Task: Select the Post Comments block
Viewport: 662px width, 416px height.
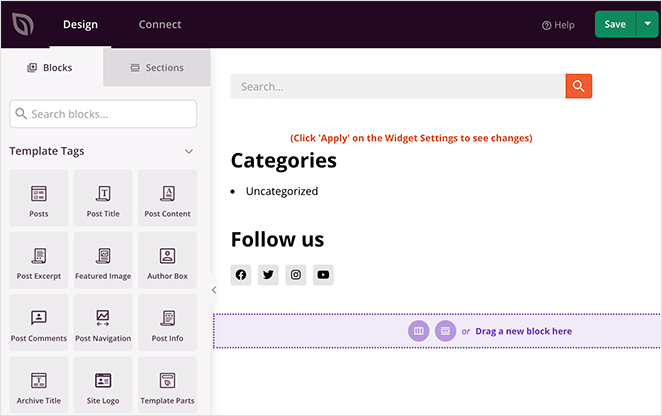Action: coord(39,323)
